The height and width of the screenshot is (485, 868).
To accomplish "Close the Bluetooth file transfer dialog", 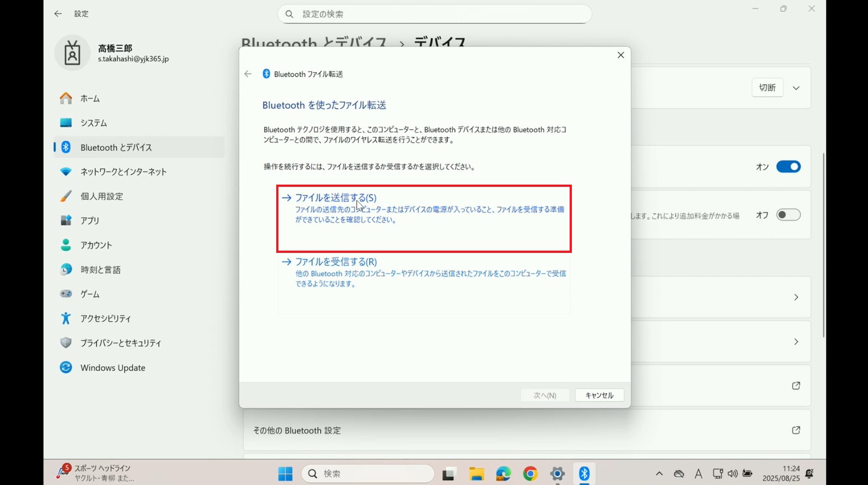I will tap(621, 55).
